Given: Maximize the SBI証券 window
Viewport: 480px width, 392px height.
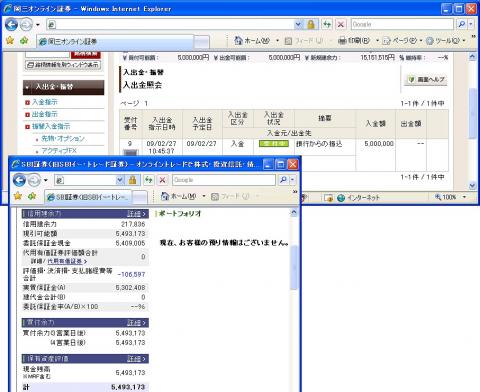Looking at the screenshot, I should click(280, 164).
